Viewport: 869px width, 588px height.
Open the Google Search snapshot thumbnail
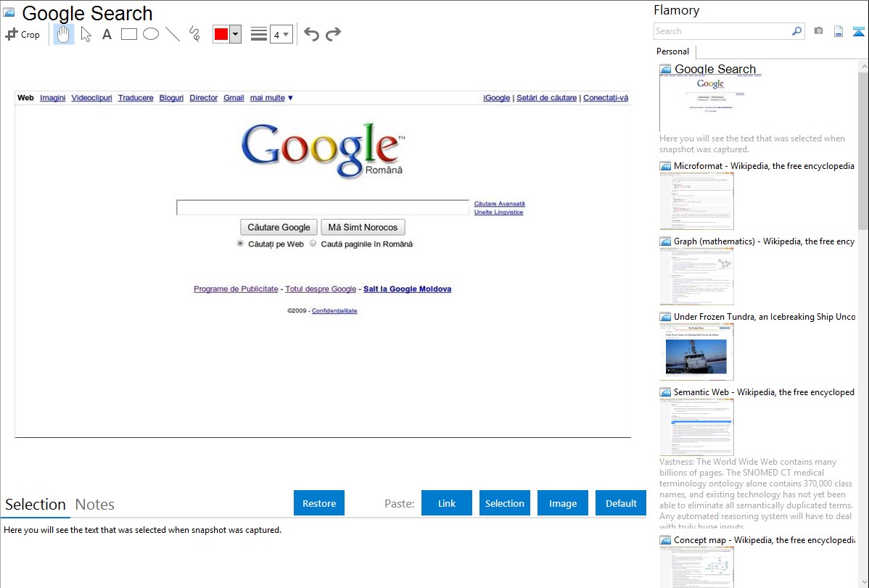coord(710,104)
